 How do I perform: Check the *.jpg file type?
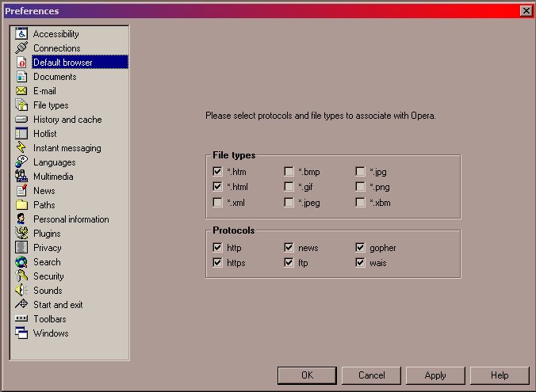tap(360, 171)
